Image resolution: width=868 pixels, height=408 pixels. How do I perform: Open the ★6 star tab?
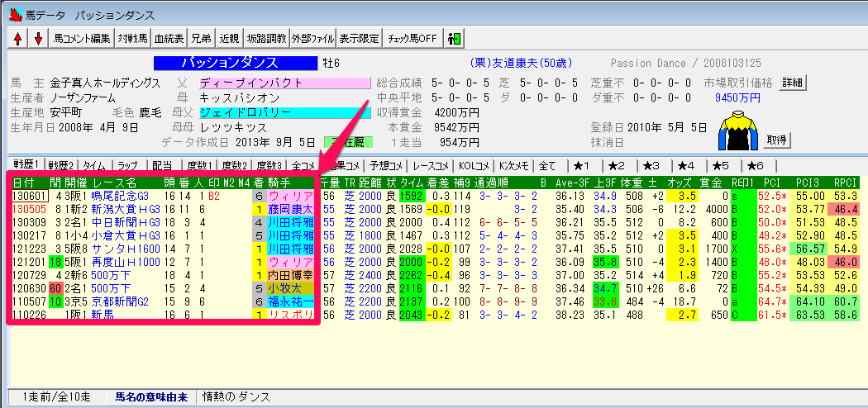(x=756, y=165)
